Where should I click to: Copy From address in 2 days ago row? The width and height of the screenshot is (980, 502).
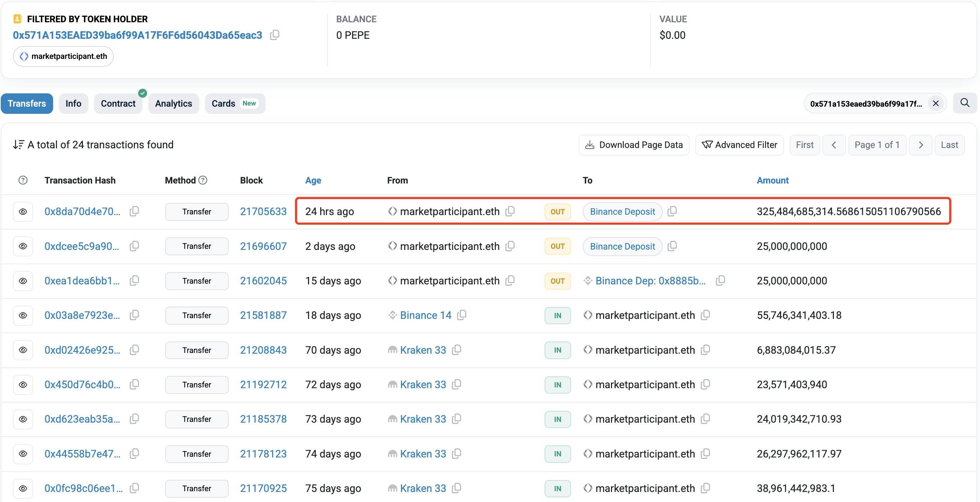pos(510,246)
